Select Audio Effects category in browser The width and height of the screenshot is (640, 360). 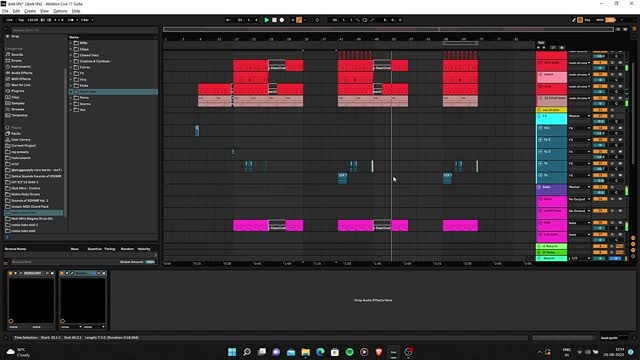coord(22,73)
